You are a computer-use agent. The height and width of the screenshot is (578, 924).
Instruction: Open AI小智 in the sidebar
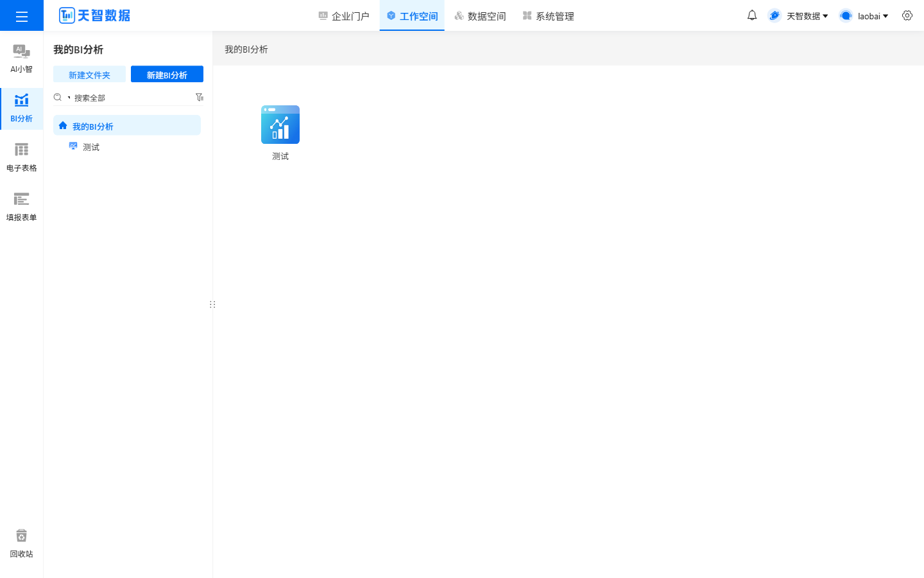coord(21,58)
